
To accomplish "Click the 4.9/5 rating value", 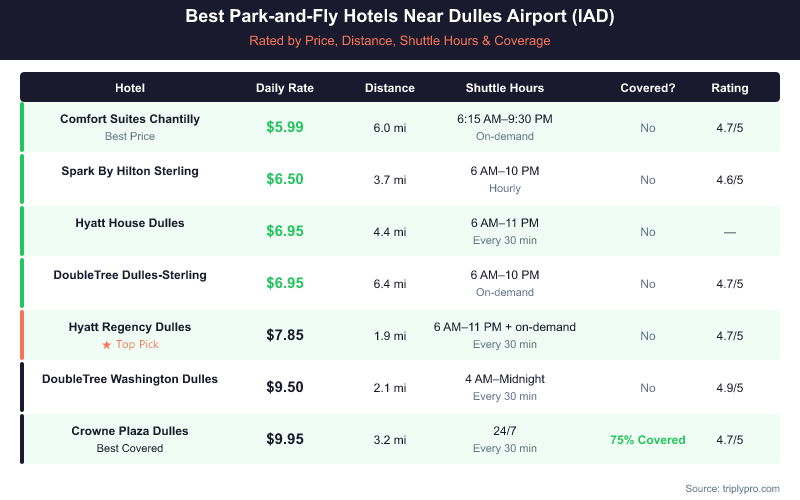I will pos(730,388).
